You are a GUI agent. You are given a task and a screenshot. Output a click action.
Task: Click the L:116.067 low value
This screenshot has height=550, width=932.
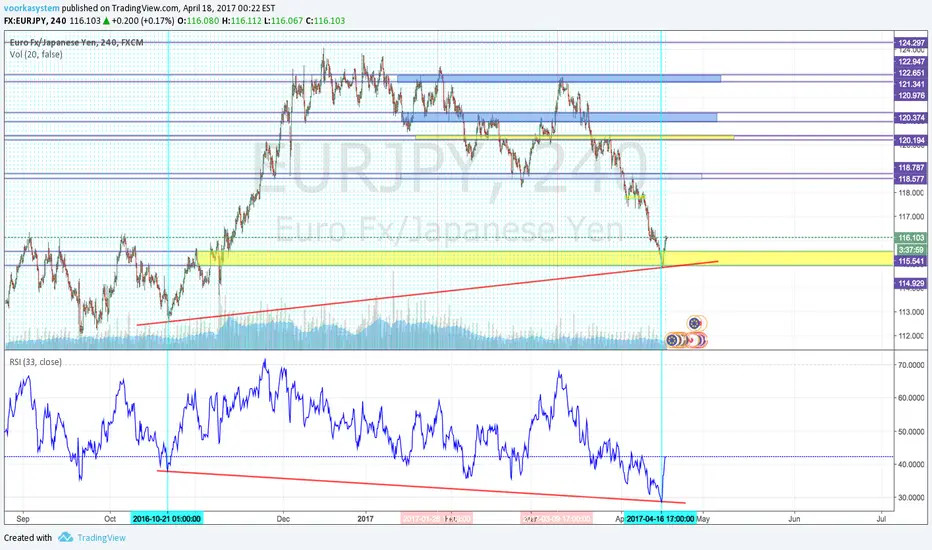[x=284, y=21]
